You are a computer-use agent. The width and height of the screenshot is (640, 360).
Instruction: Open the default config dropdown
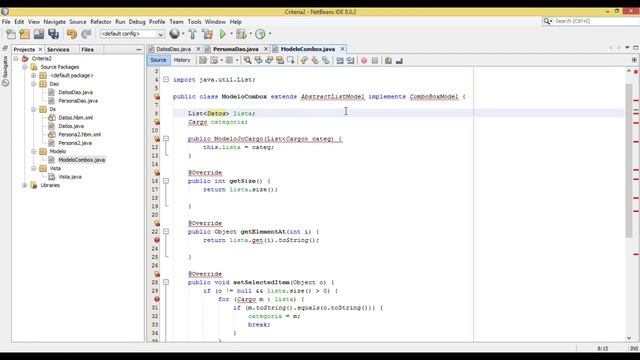click(132, 34)
